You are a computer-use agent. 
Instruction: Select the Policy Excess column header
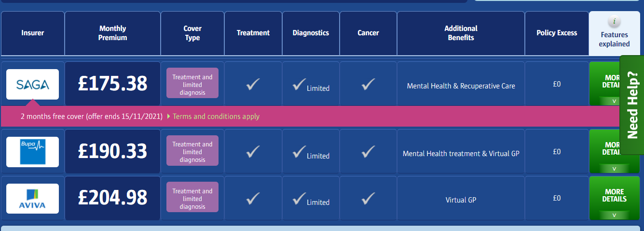coord(557,33)
